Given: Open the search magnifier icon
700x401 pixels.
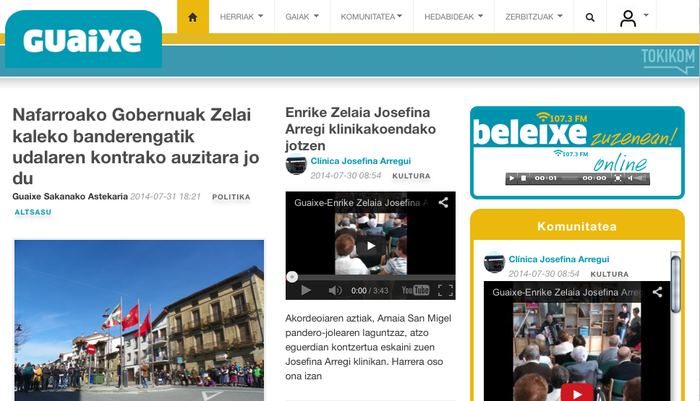Looking at the screenshot, I should tap(590, 17).
